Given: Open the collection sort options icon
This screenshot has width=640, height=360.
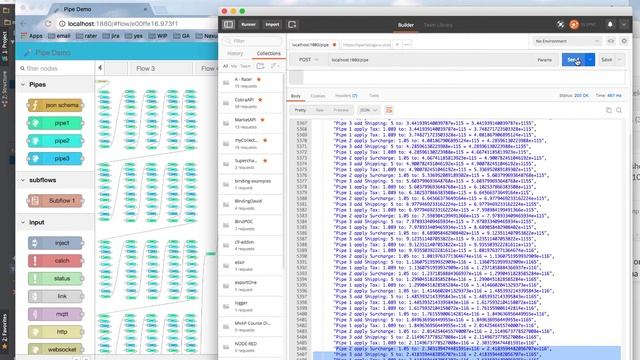Looking at the screenshot, I should coord(274,66).
